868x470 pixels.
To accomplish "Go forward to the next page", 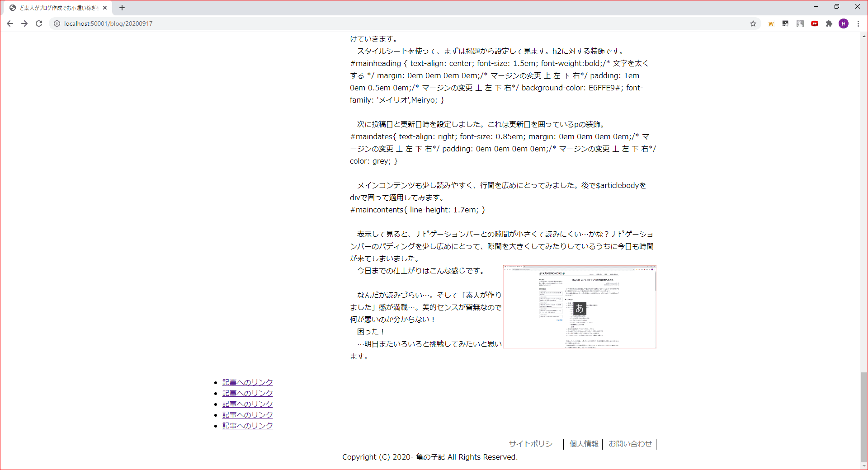I will click(24, 23).
